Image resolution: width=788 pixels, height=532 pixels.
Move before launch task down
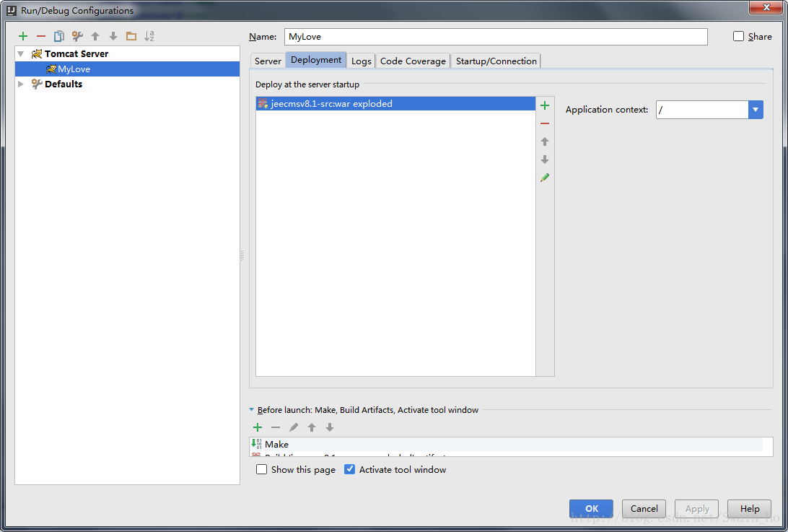[330, 427]
